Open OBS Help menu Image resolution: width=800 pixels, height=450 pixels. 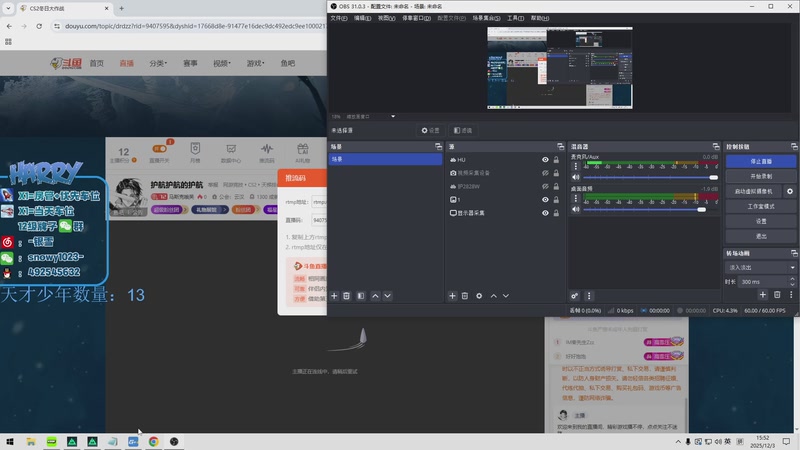coord(540,18)
